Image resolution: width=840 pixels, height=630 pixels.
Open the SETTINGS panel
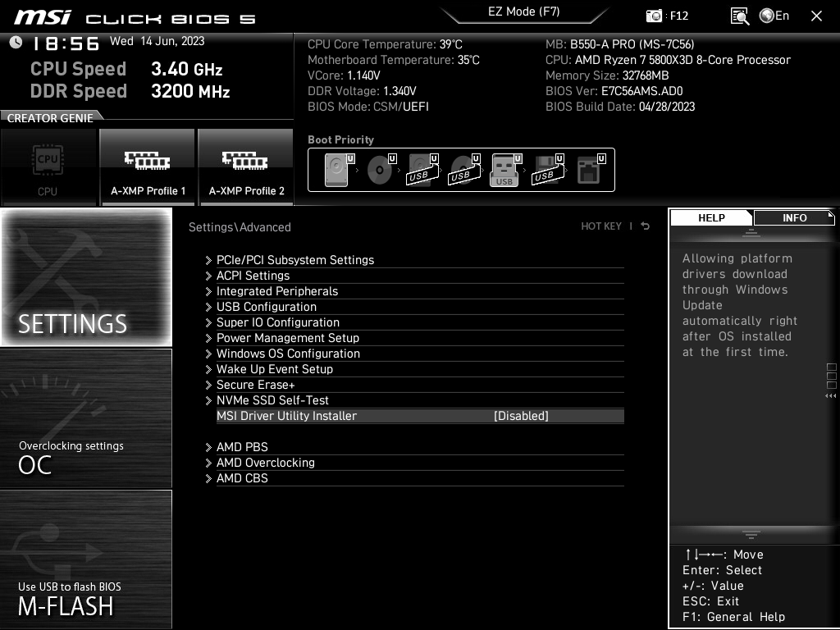(86, 277)
